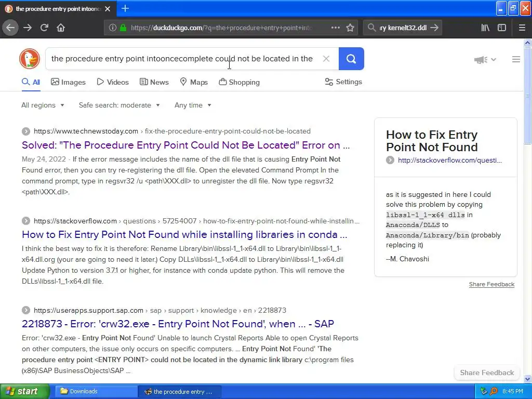Go back using browser back arrow
The image size is (532, 399).
point(10,28)
